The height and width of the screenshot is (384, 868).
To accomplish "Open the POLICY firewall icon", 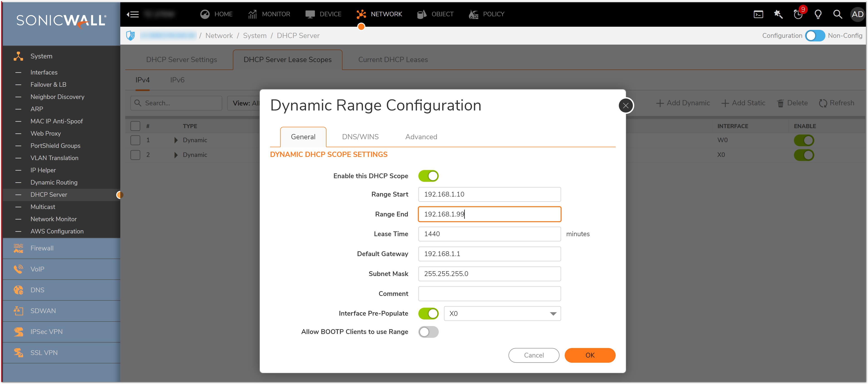I will 473,14.
